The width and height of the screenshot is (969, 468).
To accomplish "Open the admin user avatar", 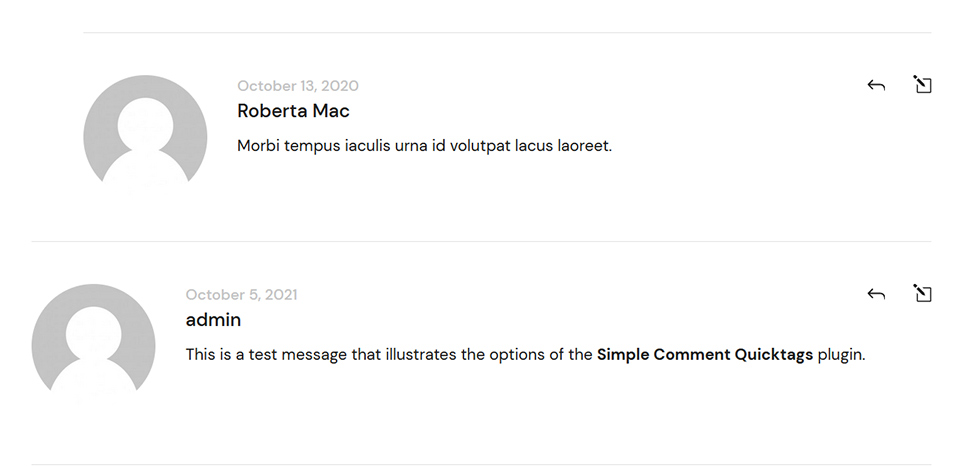I will (x=93, y=344).
